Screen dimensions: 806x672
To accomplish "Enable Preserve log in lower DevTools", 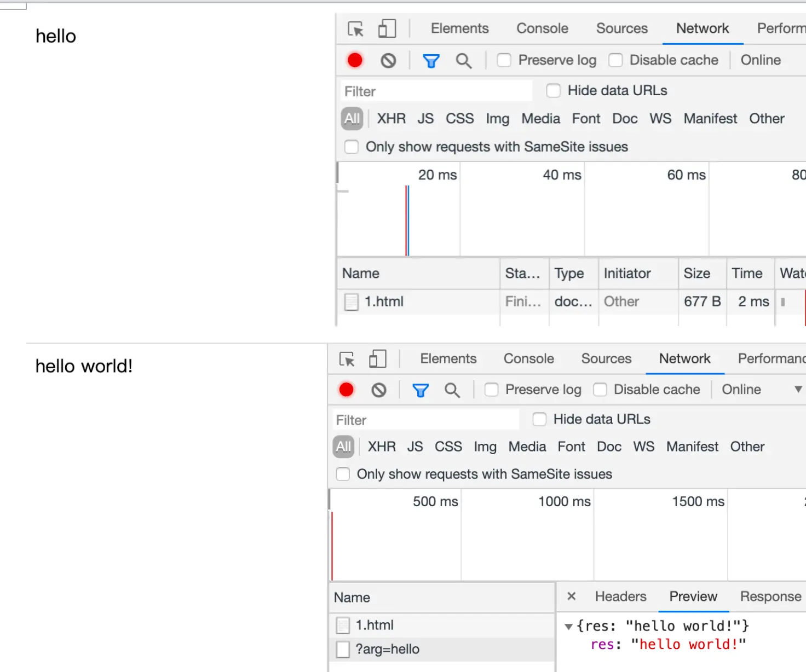I will pyautogui.click(x=491, y=390).
